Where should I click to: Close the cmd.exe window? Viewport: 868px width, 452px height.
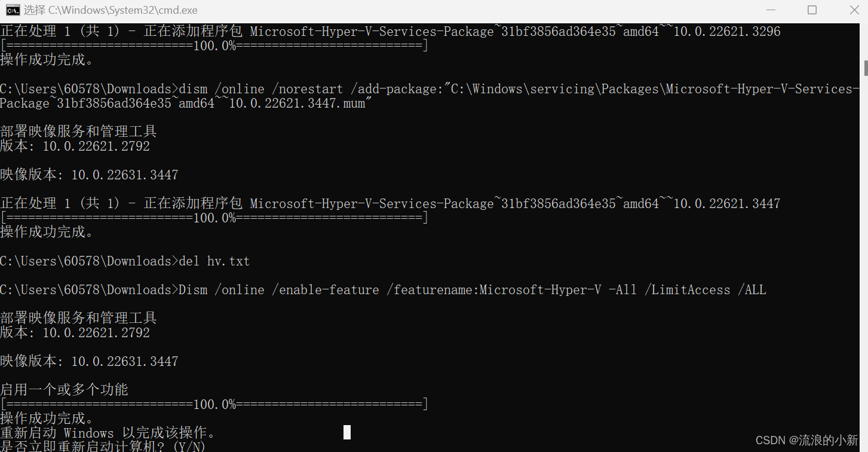coord(854,10)
